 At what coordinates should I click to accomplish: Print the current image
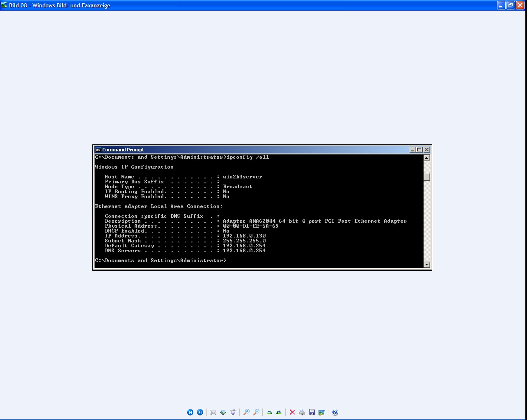click(302, 412)
